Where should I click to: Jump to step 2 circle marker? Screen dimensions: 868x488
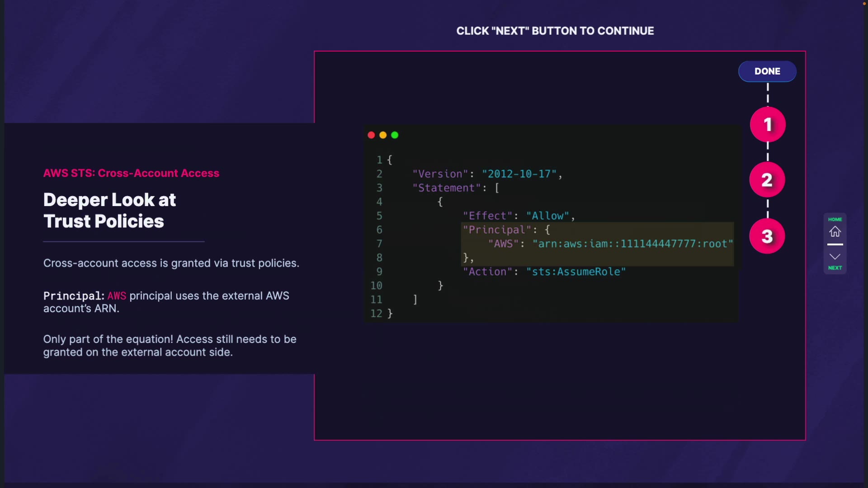point(767,180)
